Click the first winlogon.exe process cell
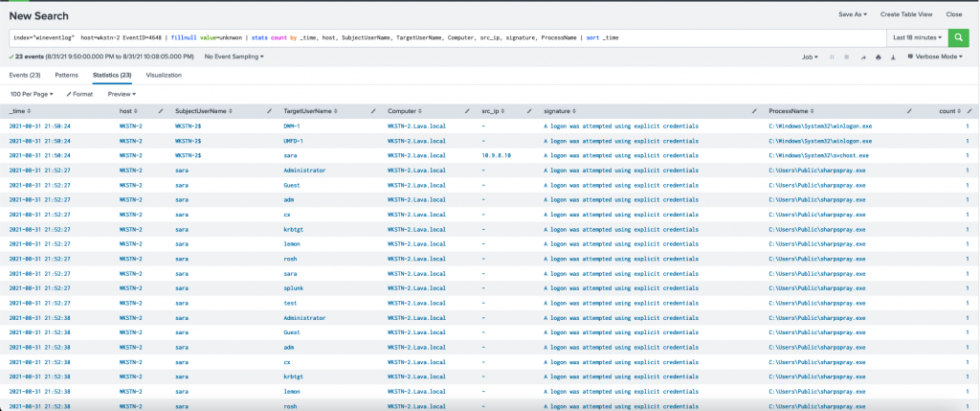The image size is (980, 411). pyautogui.click(x=820, y=126)
